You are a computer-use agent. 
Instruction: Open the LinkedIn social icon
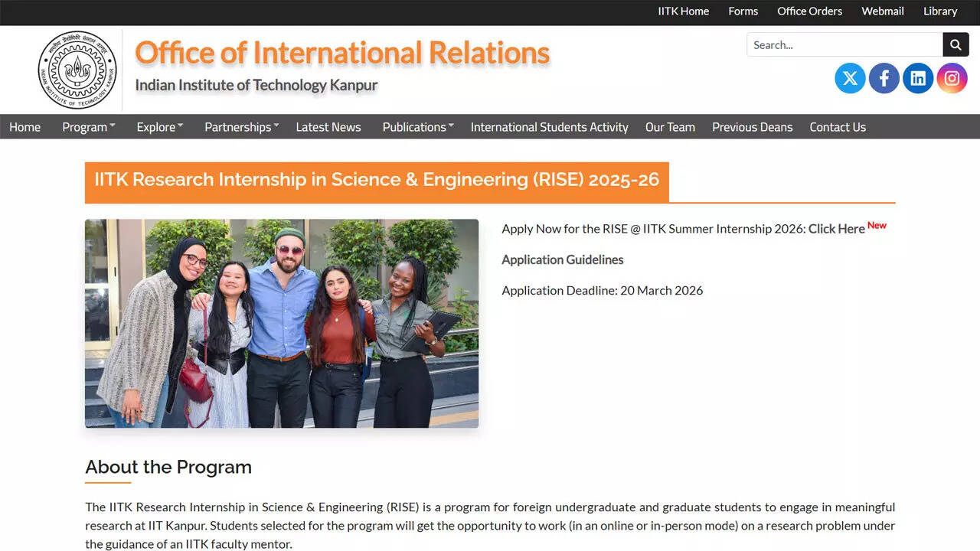[x=918, y=78]
